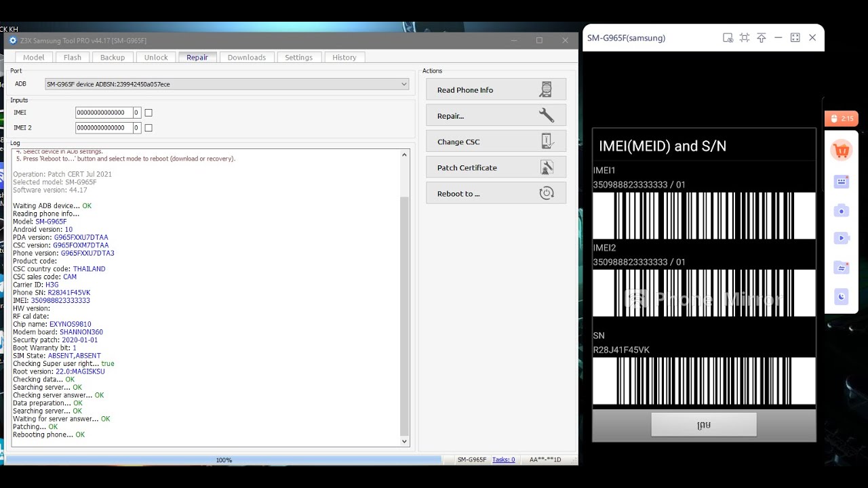
Task: Click the Reboot to ... button
Action: coord(496,193)
